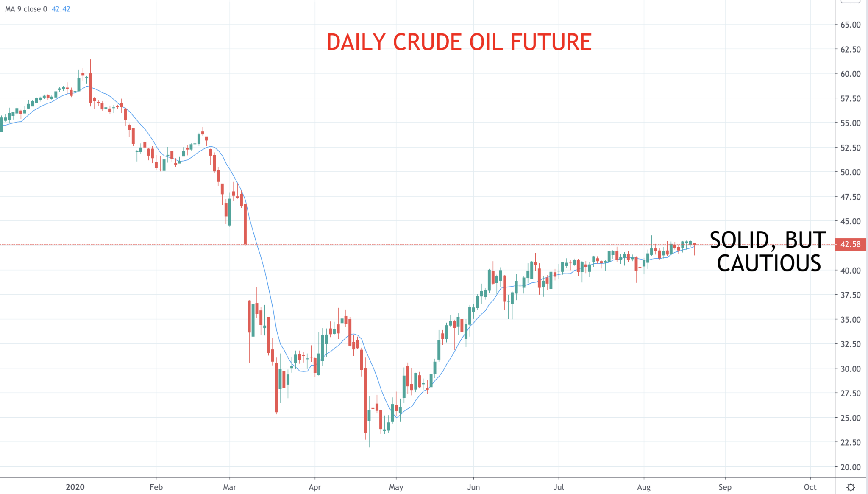Click the 20.00 price scale label
Image resolution: width=868 pixels, height=494 pixels.
(851, 467)
